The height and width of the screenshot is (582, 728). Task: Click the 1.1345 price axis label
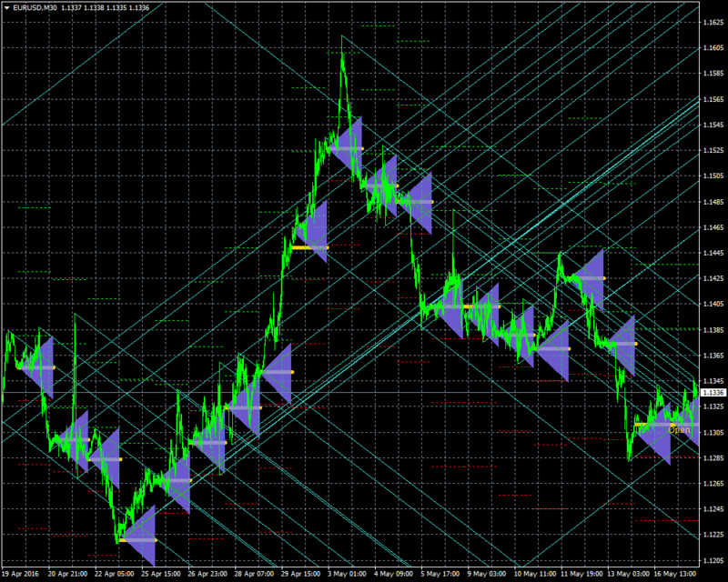point(713,381)
